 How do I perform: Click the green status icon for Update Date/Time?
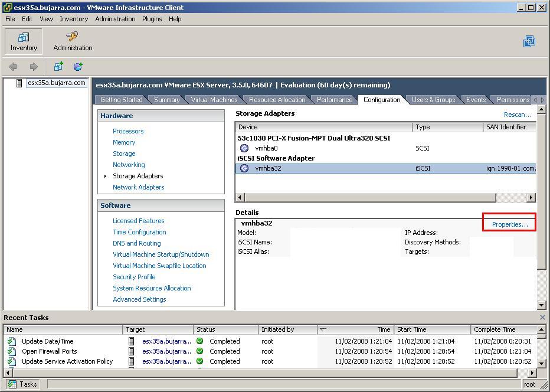[200, 341]
